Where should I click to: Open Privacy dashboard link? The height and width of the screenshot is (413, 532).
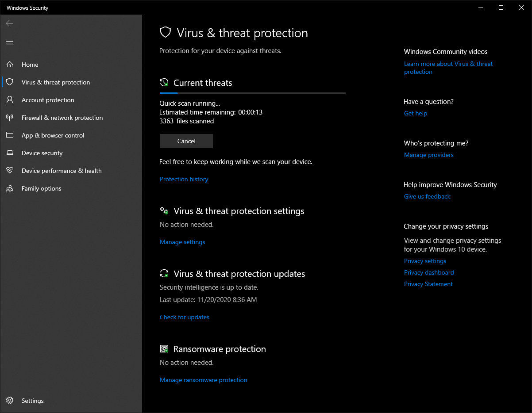tap(429, 272)
